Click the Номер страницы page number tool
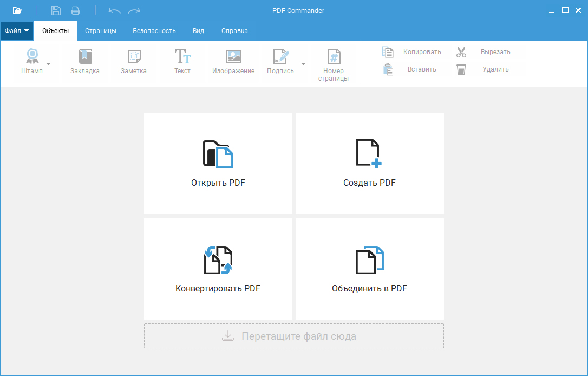The width and height of the screenshot is (588, 376). (334, 64)
